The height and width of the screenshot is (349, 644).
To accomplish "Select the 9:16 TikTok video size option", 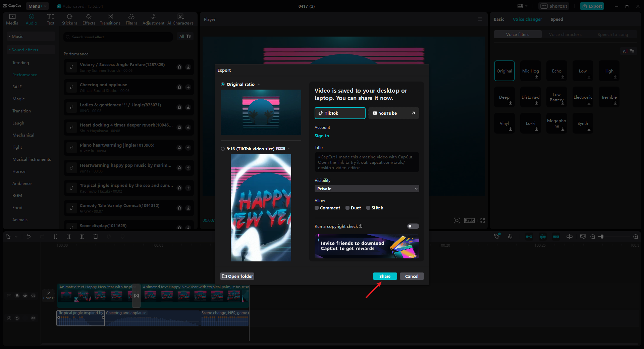I will click(x=223, y=149).
